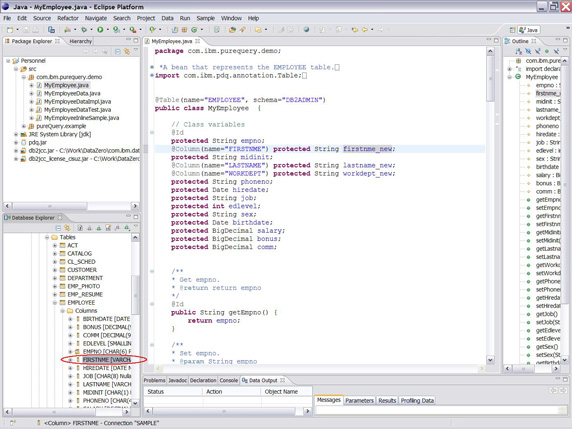
Task: Minimize the Outline view panel
Action: [558, 40]
